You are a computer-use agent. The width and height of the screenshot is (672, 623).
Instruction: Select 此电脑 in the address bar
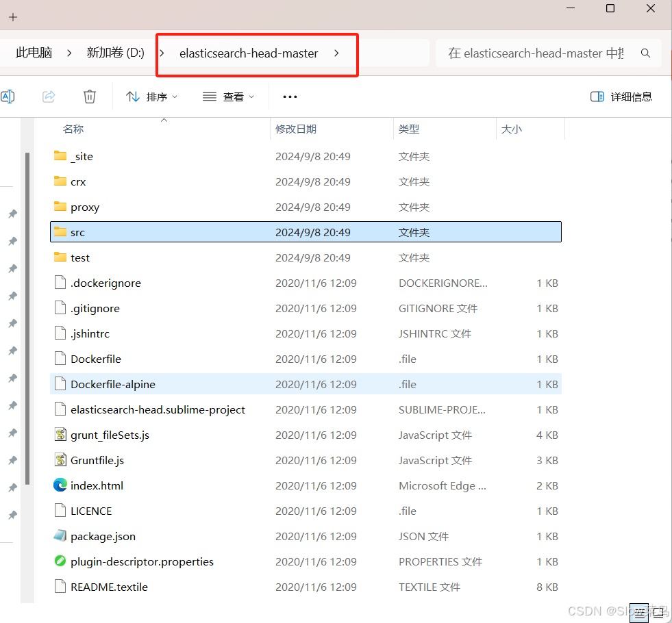coord(34,53)
